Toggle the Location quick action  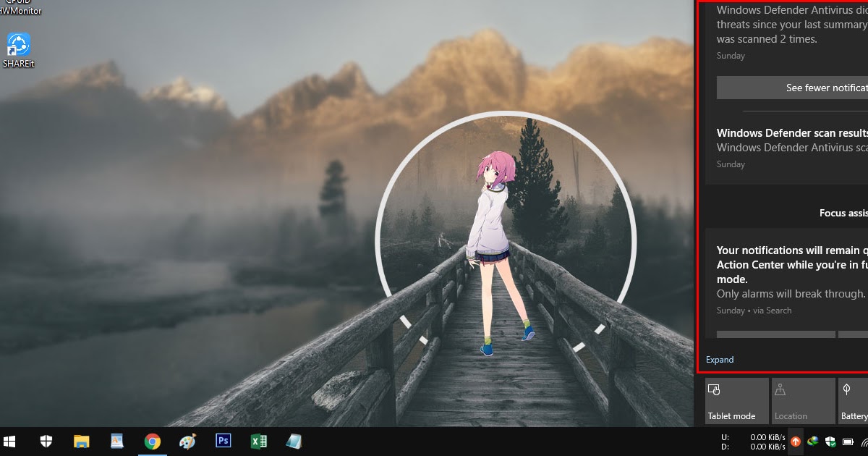(803, 401)
